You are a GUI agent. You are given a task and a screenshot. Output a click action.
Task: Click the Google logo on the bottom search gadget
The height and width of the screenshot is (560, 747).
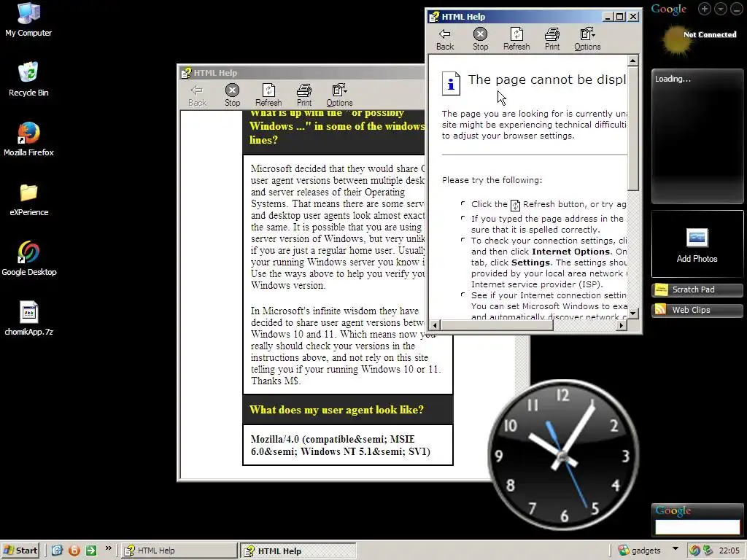point(673,511)
